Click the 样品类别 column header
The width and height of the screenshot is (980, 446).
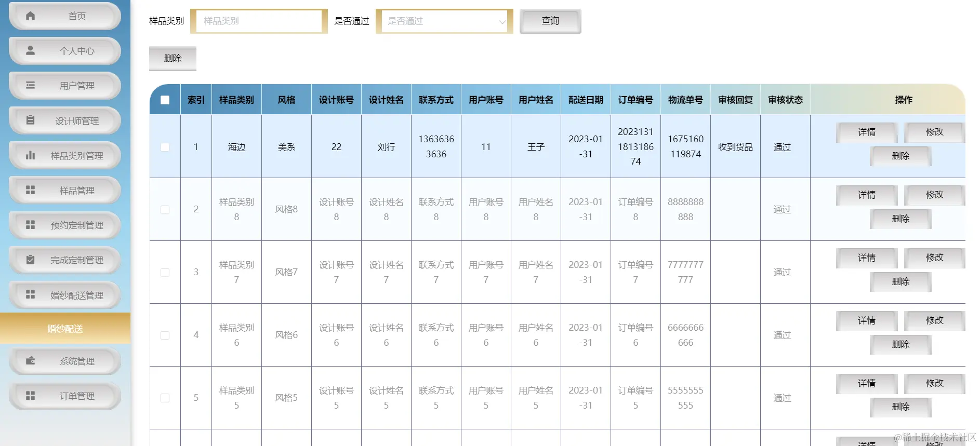pos(236,100)
